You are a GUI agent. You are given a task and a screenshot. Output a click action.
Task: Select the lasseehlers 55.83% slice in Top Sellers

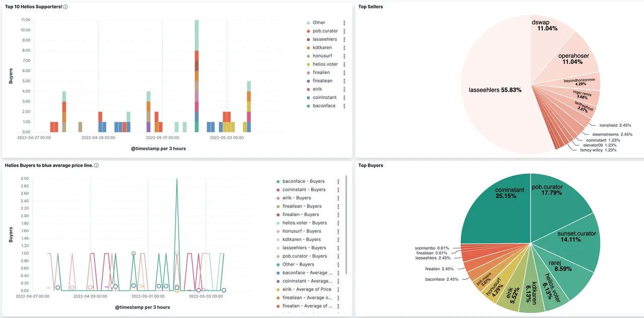[x=495, y=90]
